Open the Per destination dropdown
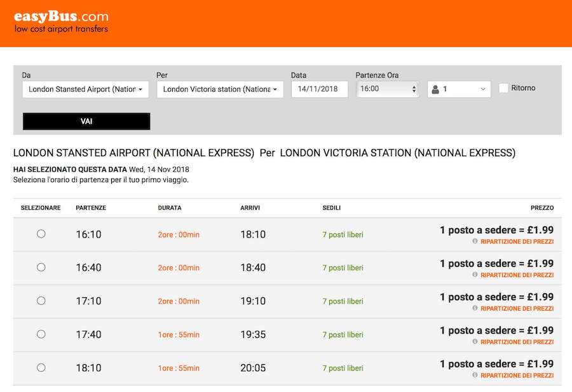Viewport: 572px width, 392px height. pos(220,90)
